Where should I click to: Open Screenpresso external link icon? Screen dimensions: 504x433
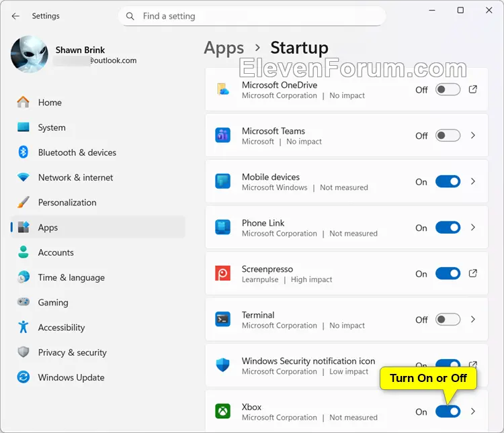[473, 273]
